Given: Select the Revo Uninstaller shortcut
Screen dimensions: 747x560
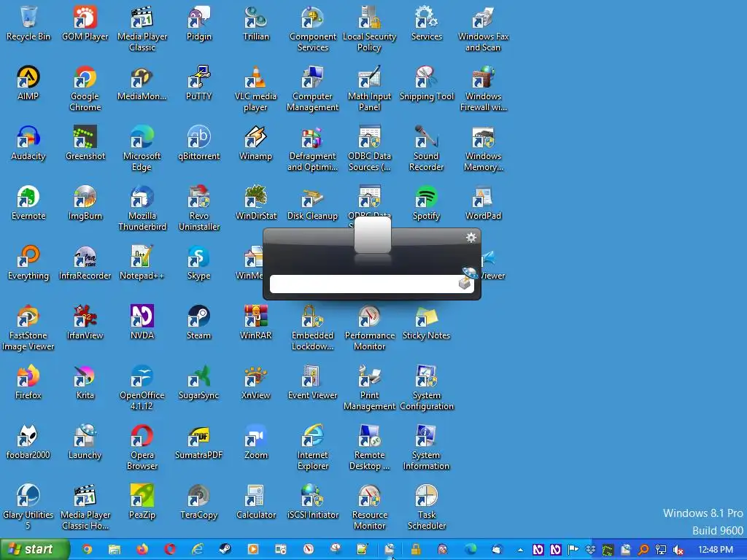Looking at the screenshot, I should tap(198, 209).
